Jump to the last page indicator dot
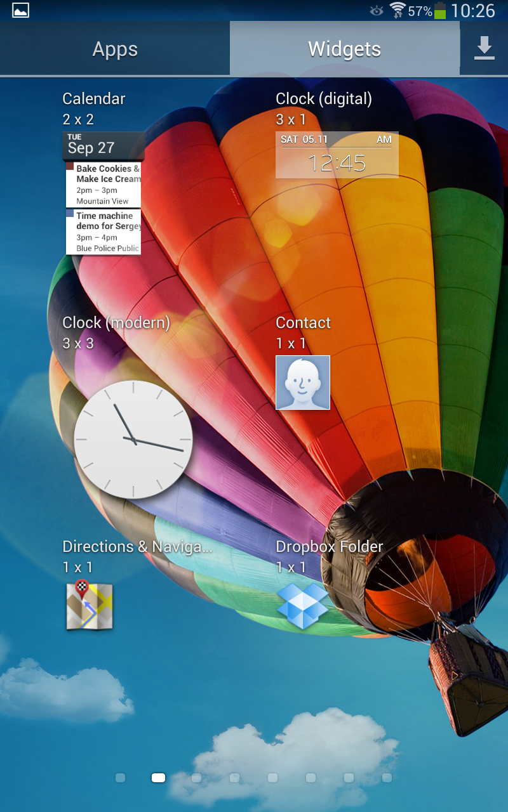The image size is (508, 812). 387,778
